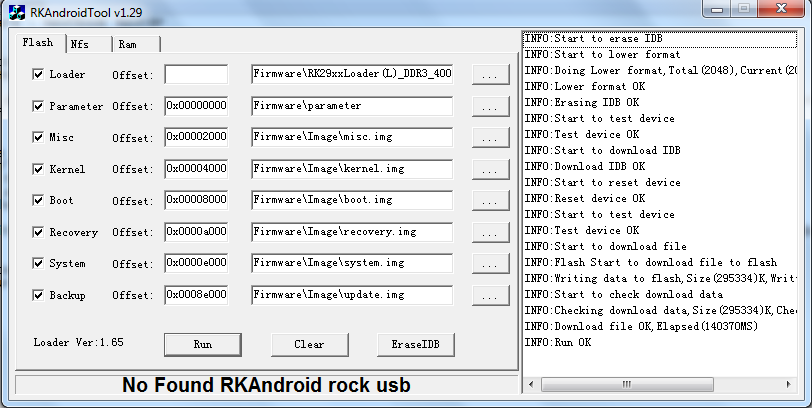The width and height of the screenshot is (812, 408).
Task: Click the EraseIDB button
Action: click(416, 344)
